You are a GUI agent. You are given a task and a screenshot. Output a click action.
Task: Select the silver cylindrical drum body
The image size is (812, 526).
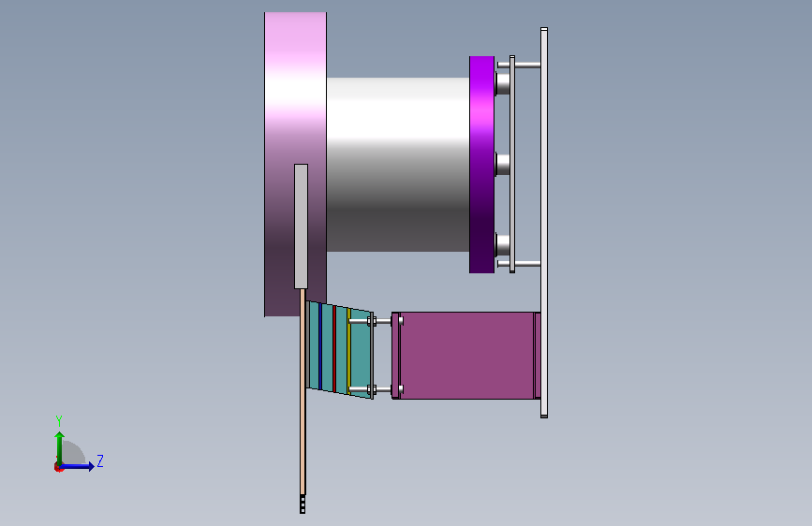(x=398, y=165)
